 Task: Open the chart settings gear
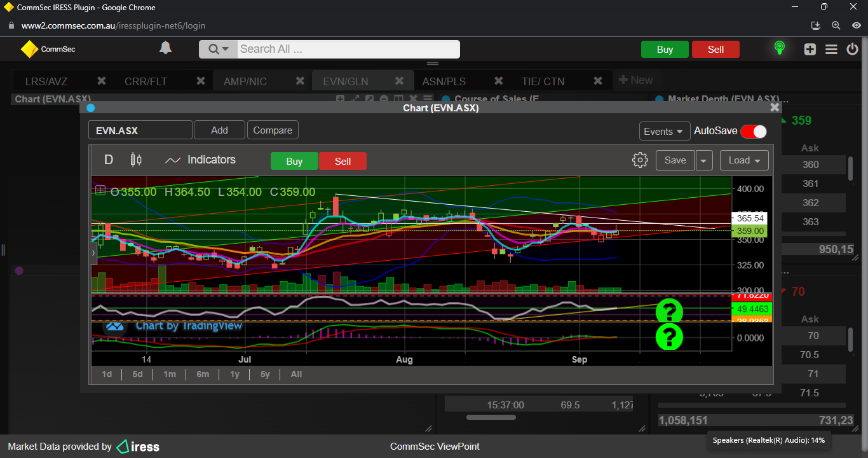640,160
